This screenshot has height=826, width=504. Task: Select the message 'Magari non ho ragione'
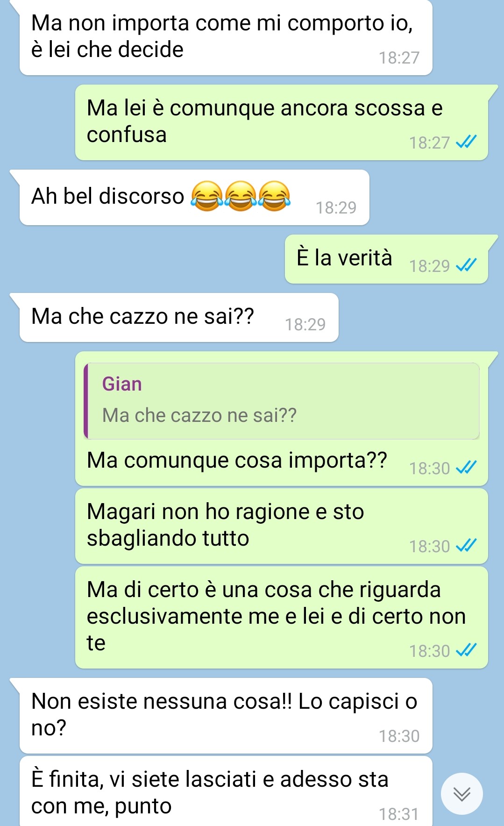click(x=282, y=526)
